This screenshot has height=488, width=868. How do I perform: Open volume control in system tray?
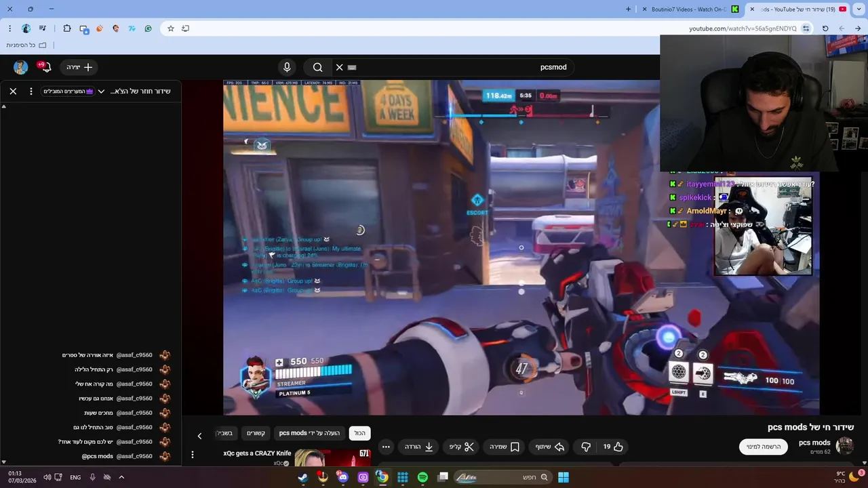click(x=47, y=477)
